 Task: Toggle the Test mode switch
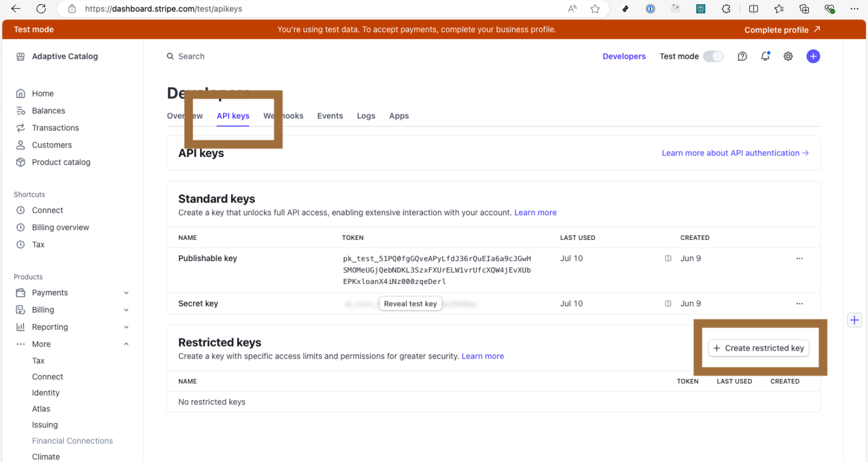coord(713,56)
